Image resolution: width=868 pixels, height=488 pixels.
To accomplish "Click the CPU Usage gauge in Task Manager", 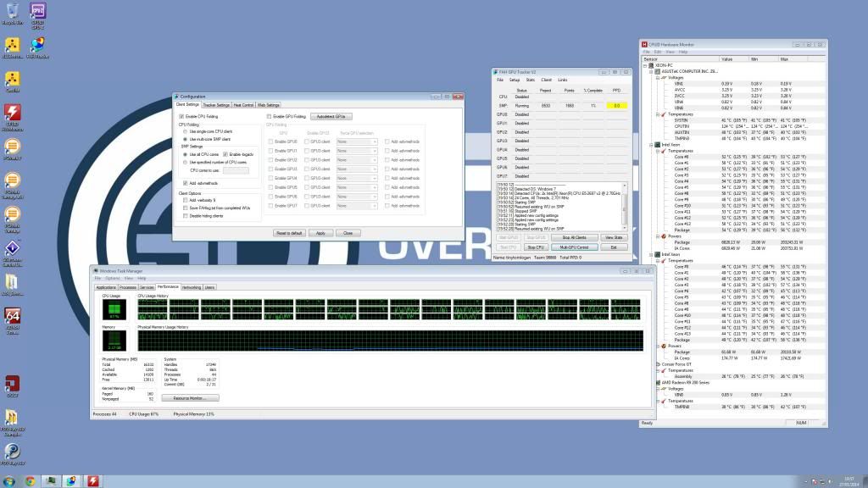I will point(114,310).
